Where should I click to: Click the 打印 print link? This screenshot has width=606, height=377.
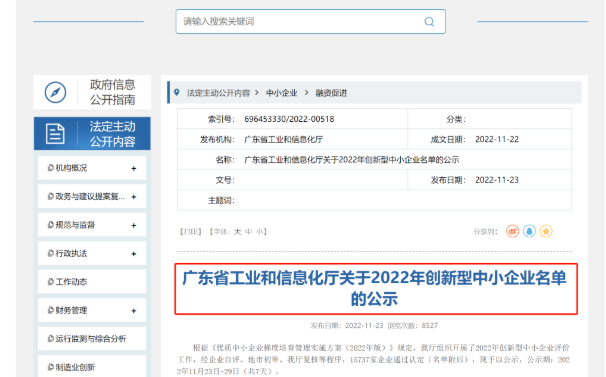pyautogui.click(x=191, y=232)
